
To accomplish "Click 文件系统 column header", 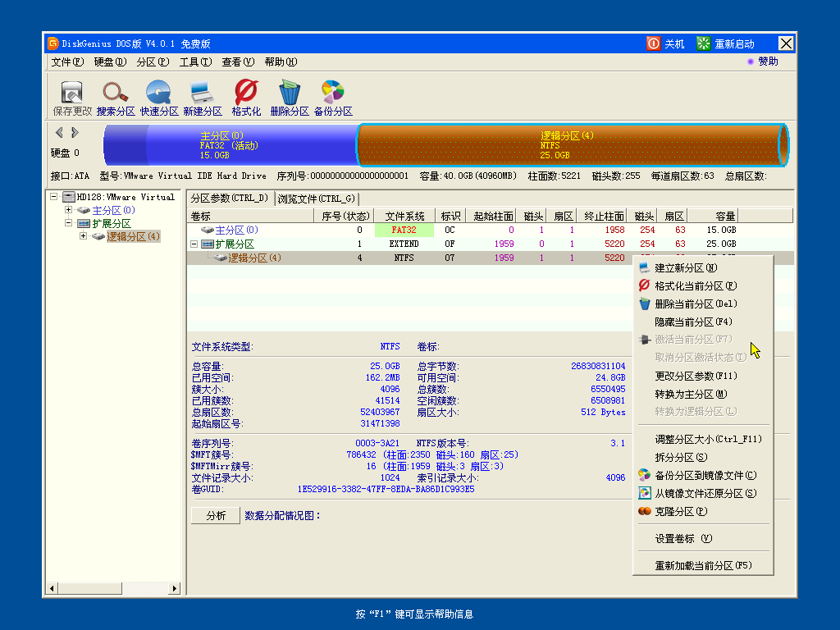I will click(404, 216).
